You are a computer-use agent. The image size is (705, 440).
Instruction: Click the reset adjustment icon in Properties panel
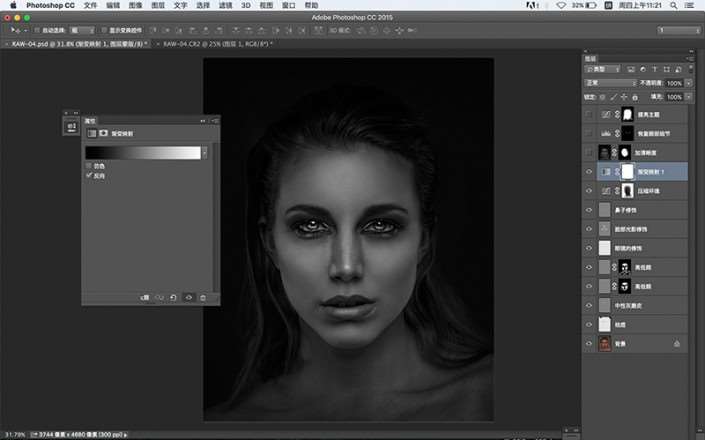(174, 297)
